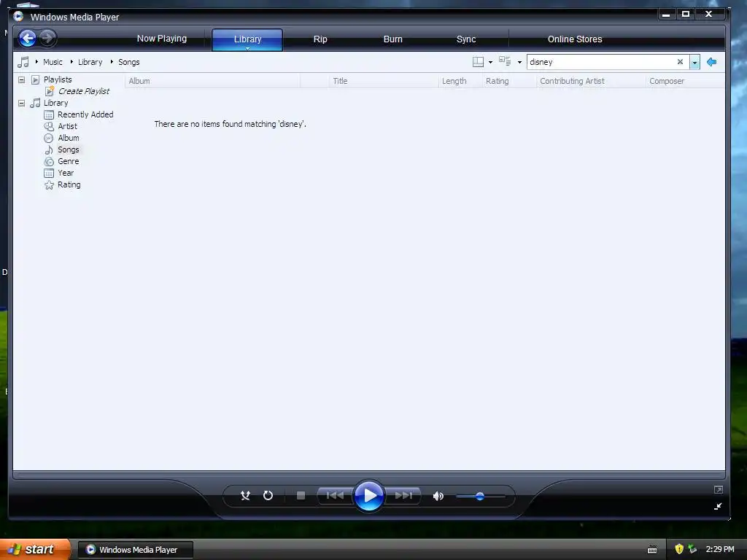The width and height of the screenshot is (747, 560).
Task: Expand the Library tab dropdown arrow
Action: pos(248,48)
